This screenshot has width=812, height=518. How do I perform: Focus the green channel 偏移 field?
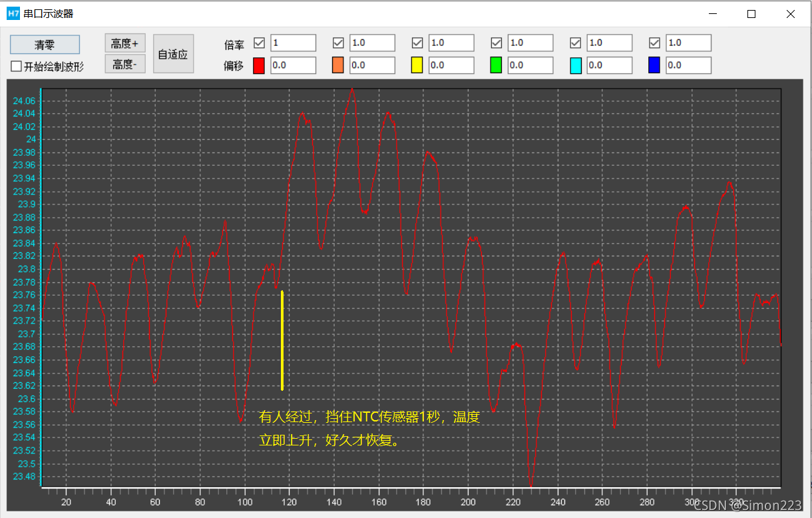530,65
